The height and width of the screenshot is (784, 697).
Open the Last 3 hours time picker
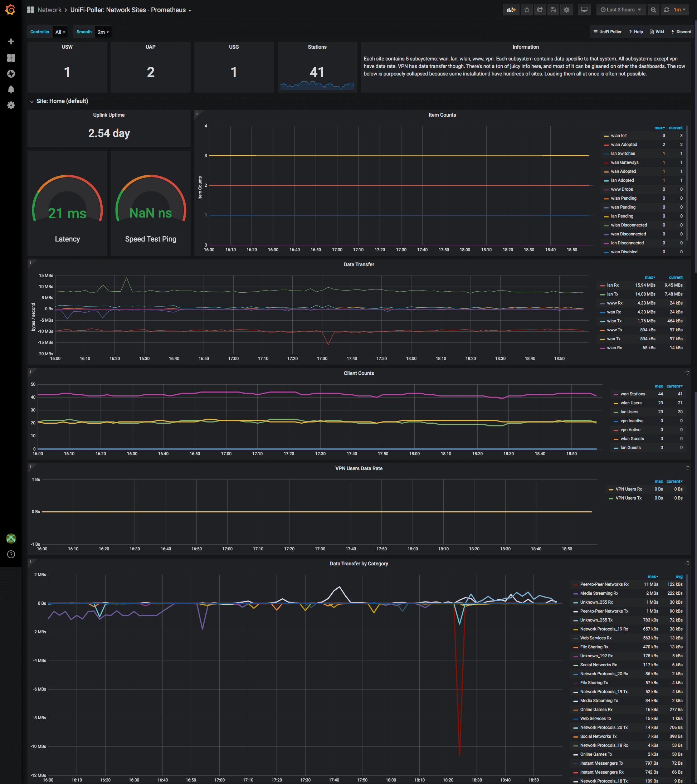pos(620,10)
